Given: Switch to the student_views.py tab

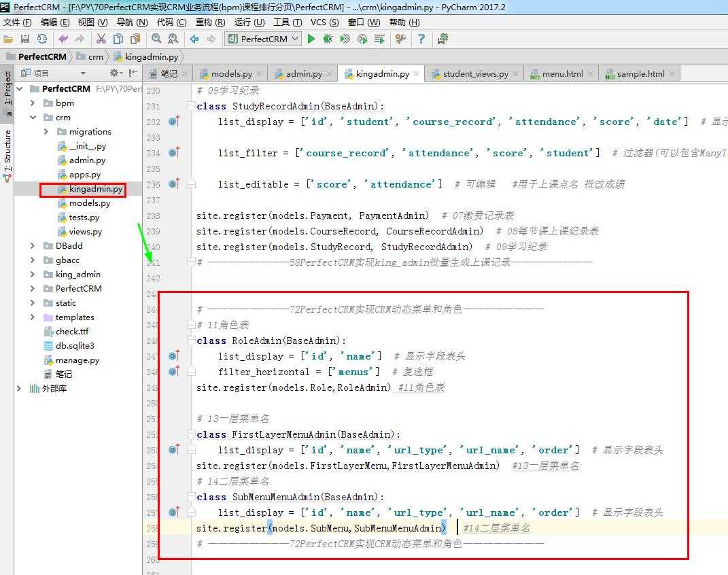Looking at the screenshot, I should pyautogui.click(x=475, y=74).
